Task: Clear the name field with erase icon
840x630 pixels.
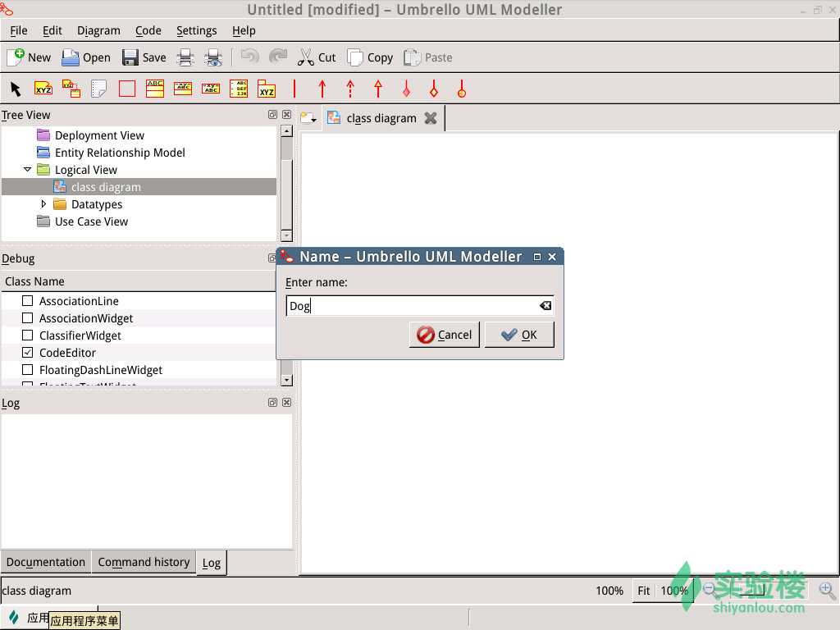Action: (546, 305)
